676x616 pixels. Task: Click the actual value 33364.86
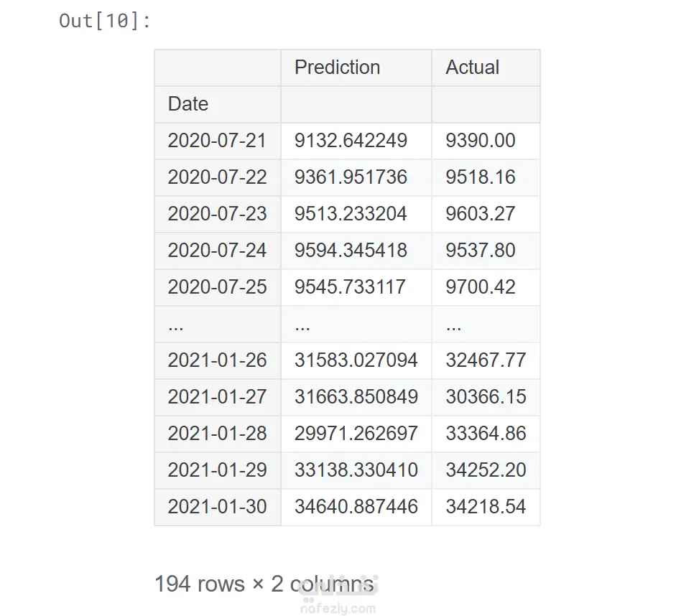pos(486,434)
